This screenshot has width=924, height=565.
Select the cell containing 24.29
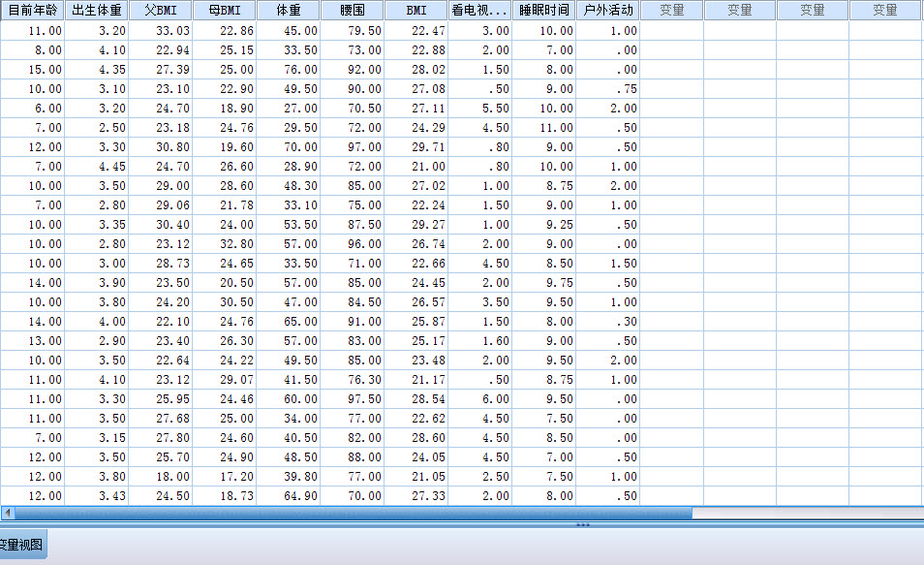[x=416, y=128]
